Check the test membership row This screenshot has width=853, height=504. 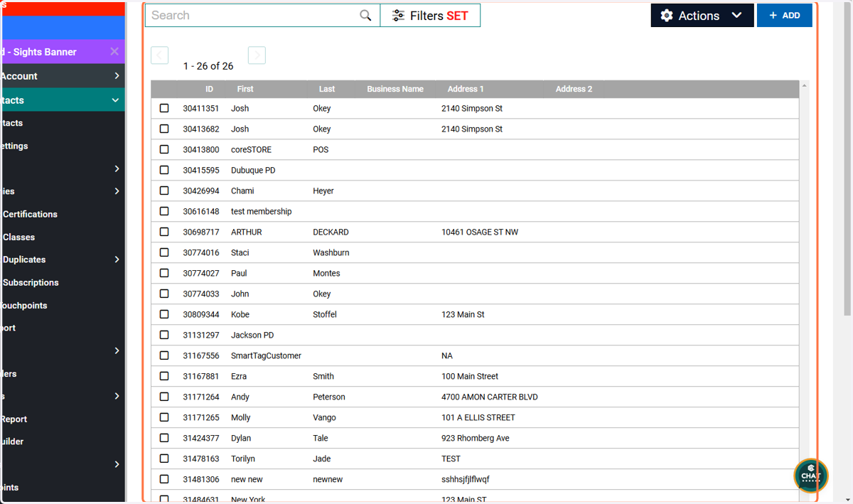pyautogui.click(x=164, y=211)
